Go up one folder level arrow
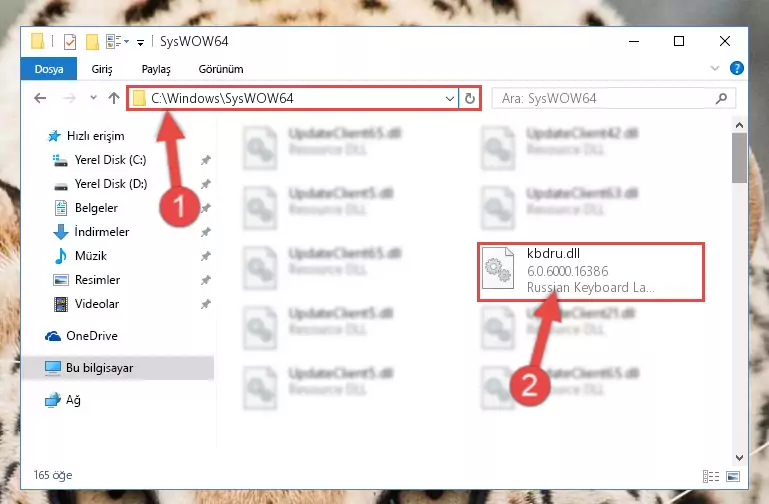Screen dimensions: 769x504 click(114, 98)
